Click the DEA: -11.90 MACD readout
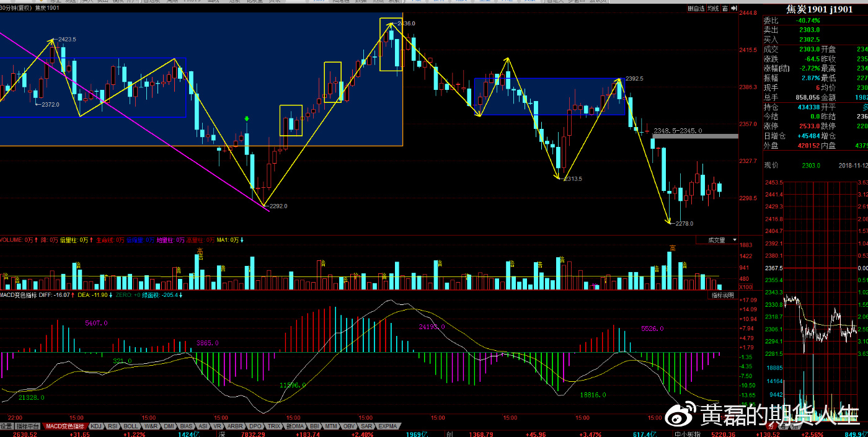868x437 pixels. tap(92, 295)
